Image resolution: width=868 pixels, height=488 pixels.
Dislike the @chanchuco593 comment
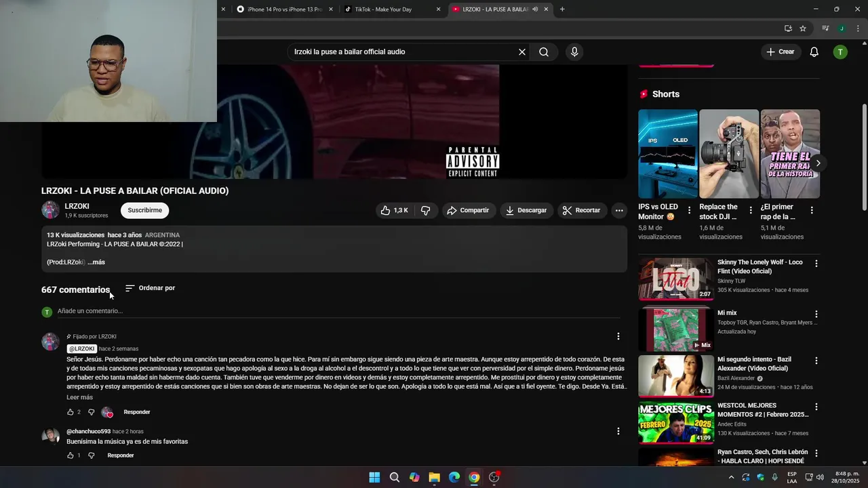coord(92,455)
